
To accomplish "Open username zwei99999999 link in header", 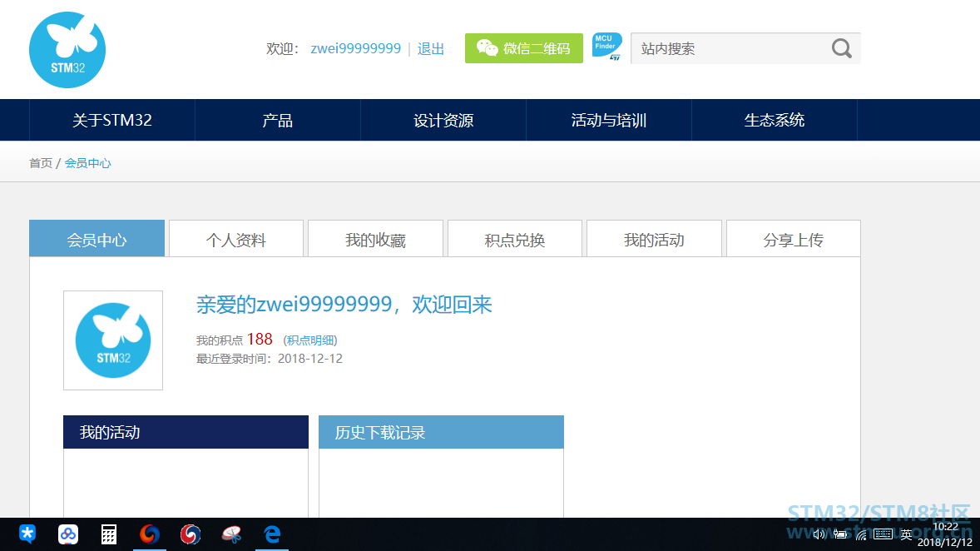I will 355,49.
